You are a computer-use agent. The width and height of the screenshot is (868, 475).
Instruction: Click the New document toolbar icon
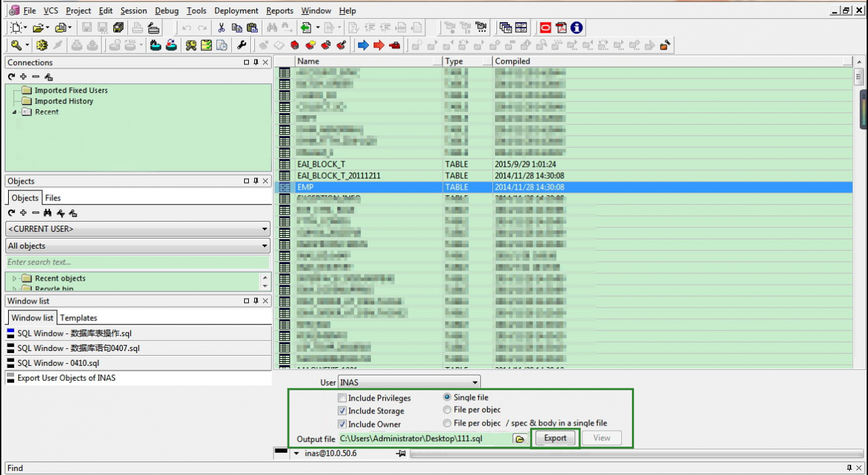pos(16,28)
